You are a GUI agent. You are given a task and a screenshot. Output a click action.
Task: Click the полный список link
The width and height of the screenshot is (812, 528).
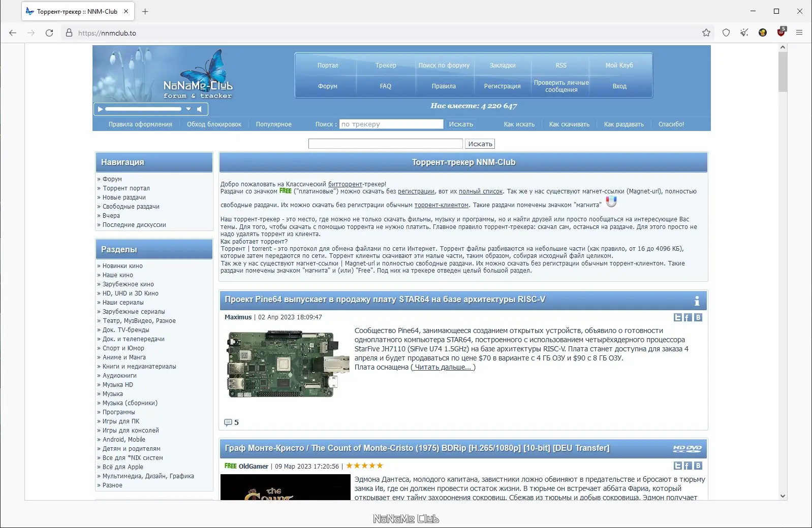481,191
